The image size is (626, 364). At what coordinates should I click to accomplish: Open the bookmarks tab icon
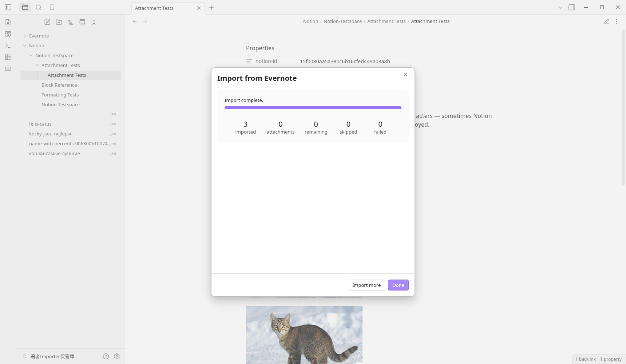52,7
